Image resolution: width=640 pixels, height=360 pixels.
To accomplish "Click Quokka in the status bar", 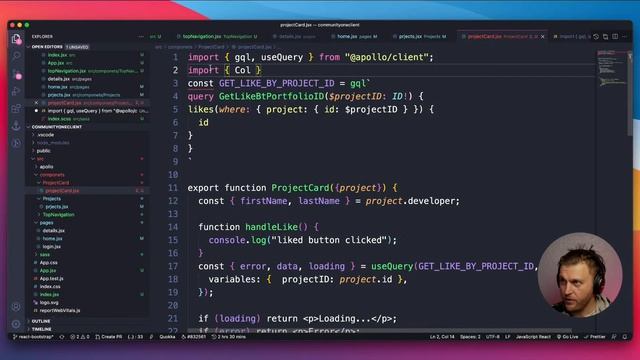I will point(167,337).
